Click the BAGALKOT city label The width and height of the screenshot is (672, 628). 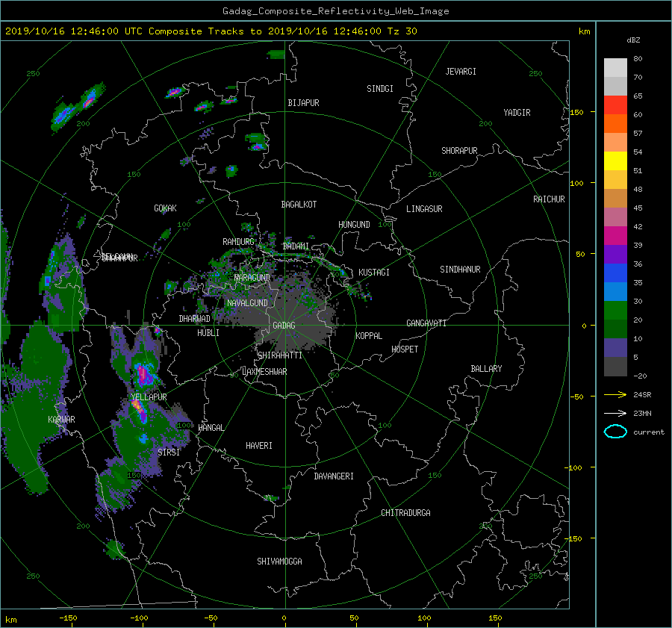pyautogui.click(x=299, y=205)
